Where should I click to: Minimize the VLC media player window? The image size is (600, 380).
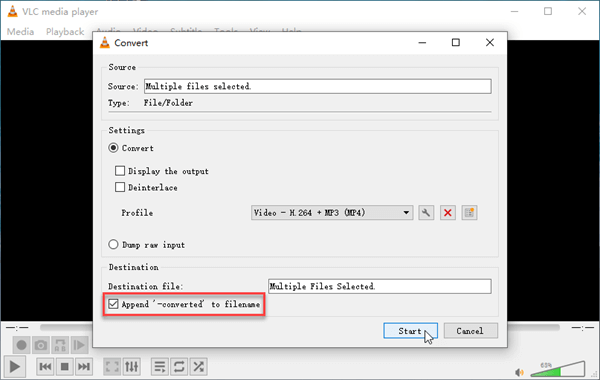pos(515,11)
